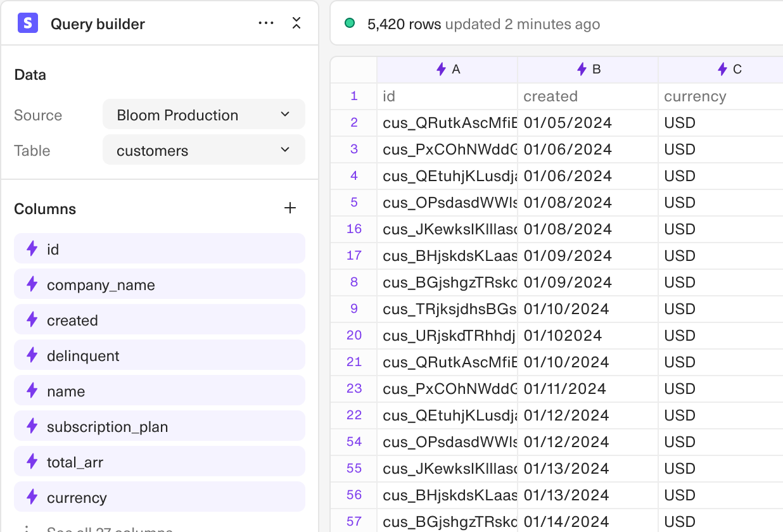Select row number 57
This screenshot has height=532, width=783.
pyautogui.click(x=354, y=522)
